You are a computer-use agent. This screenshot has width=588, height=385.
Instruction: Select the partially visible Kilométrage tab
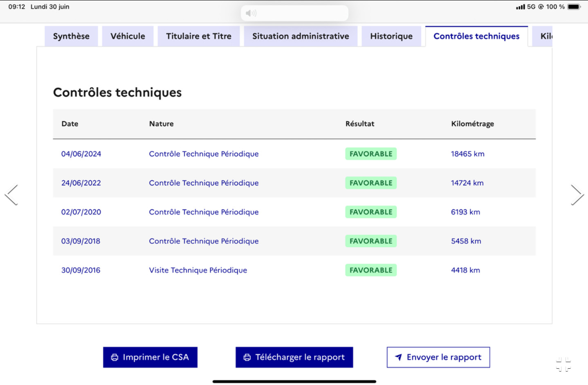point(545,36)
